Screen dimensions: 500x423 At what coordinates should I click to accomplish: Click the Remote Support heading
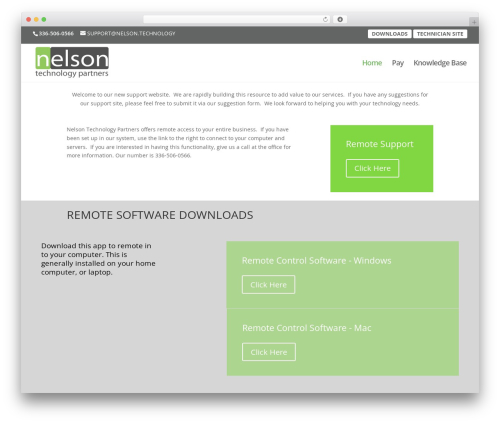point(379,144)
